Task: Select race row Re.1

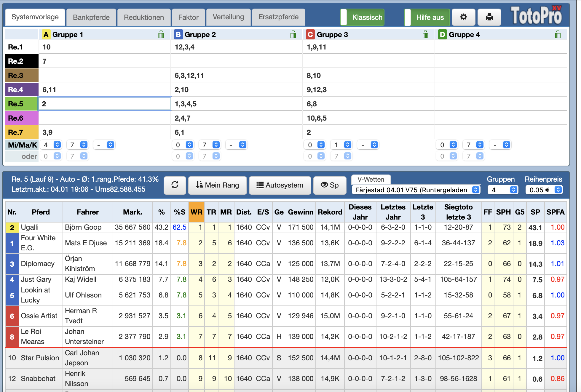Action: (x=22, y=47)
